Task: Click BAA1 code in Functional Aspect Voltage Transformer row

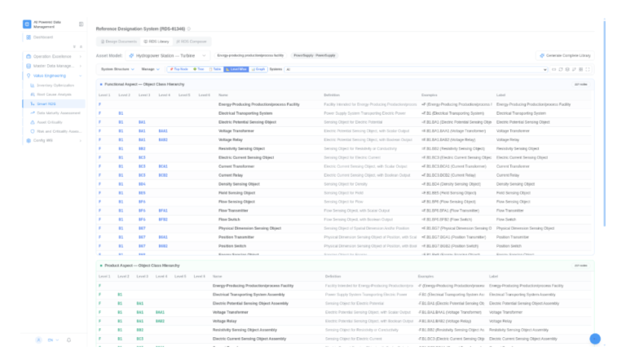Action: (163, 131)
